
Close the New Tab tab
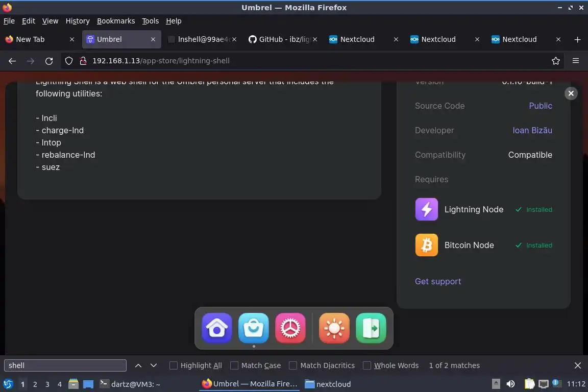coord(72,39)
